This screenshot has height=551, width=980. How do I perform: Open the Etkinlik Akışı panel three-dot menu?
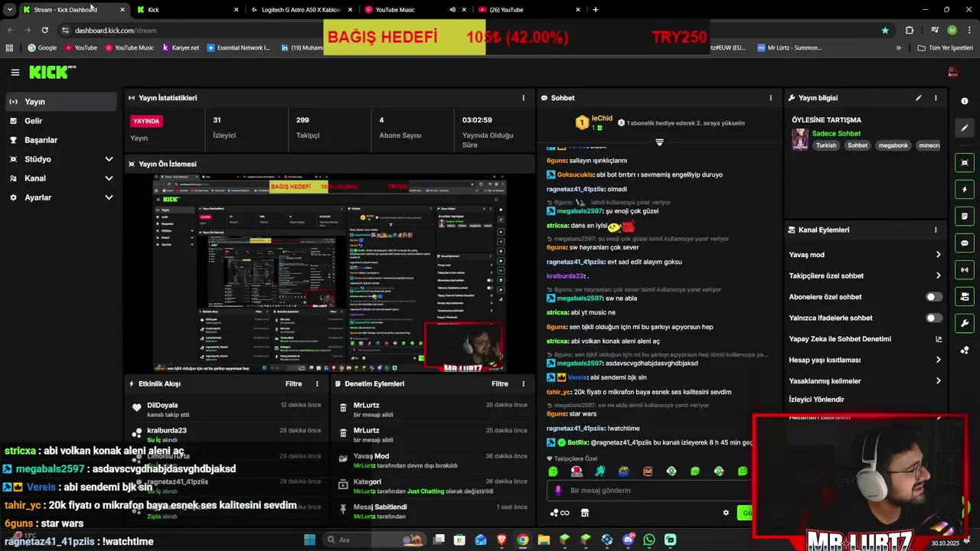tap(317, 384)
